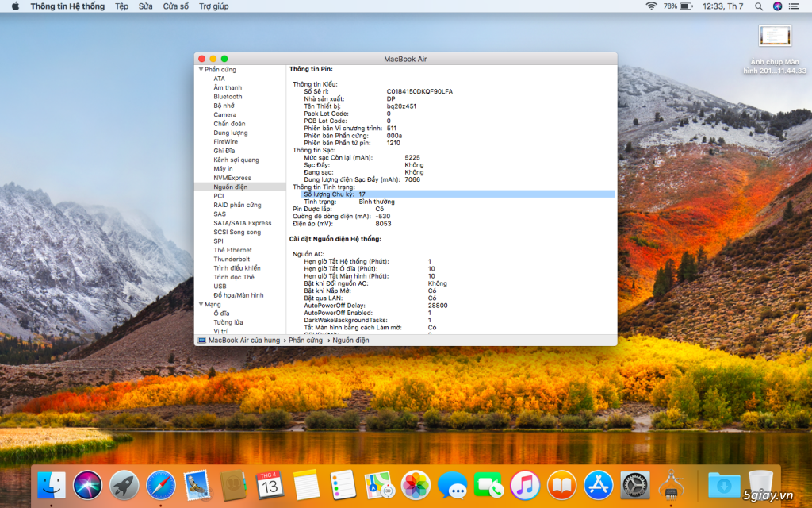Viewport: 812px width, 508px height.
Task: Select SCSI Song song in the sidebar
Action: (x=237, y=233)
